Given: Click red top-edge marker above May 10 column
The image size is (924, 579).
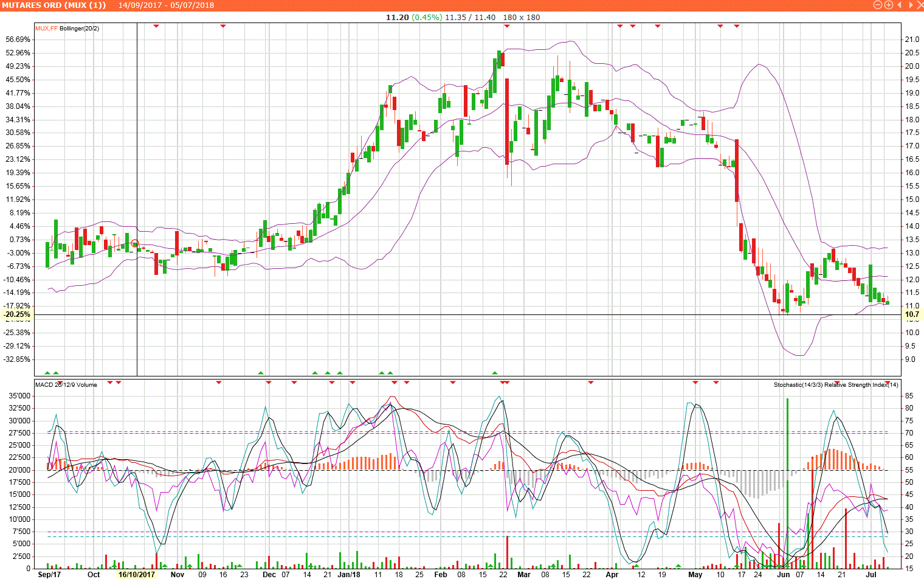Looking at the screenshot, I should pyautogui.click(x=720, y=26).
